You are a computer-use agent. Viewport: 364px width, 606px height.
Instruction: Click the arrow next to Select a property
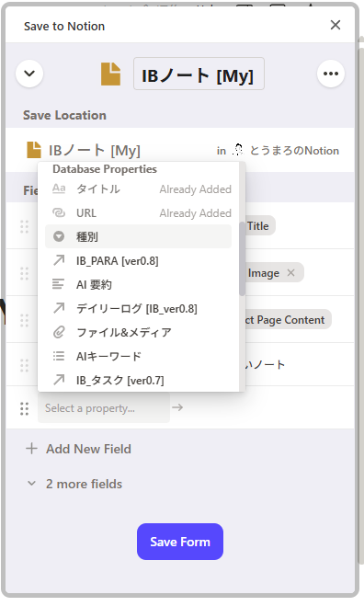pos(177,407)
